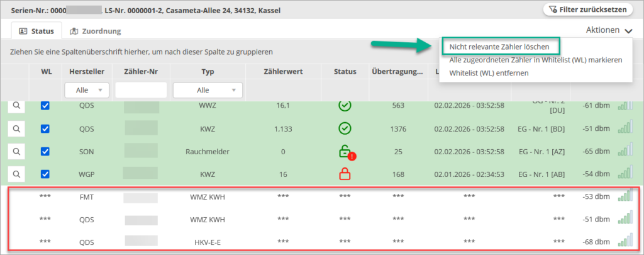
Task: Select Nicht relevante Zähler löschen
Action: coord(499,47)
